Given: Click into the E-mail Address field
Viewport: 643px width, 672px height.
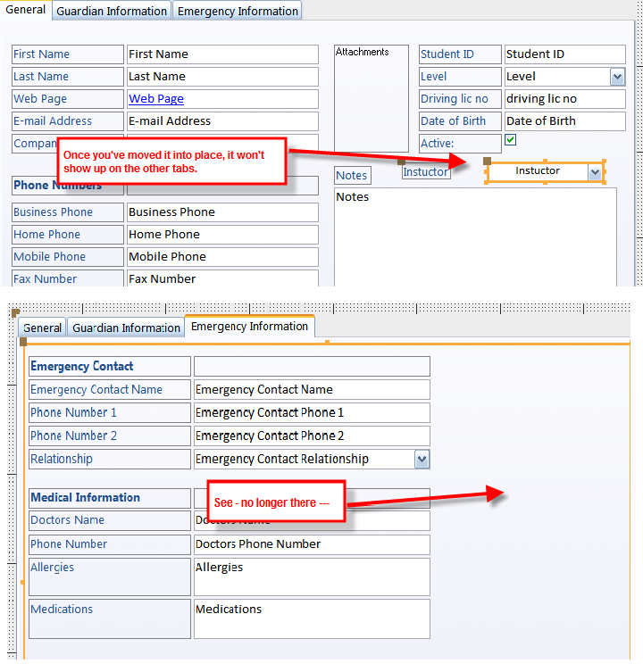Looking at the screenshot, I should 221,121.
